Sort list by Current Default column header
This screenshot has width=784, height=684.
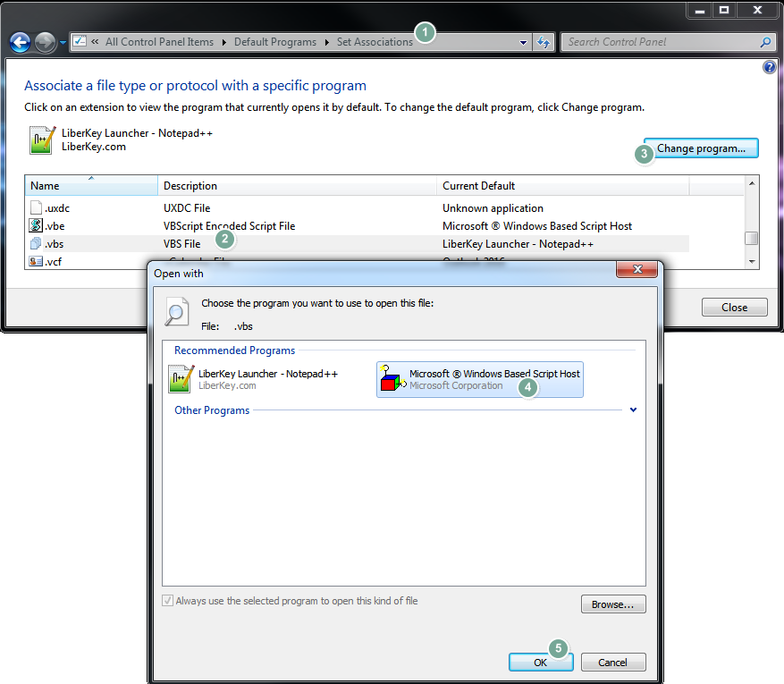563,186
